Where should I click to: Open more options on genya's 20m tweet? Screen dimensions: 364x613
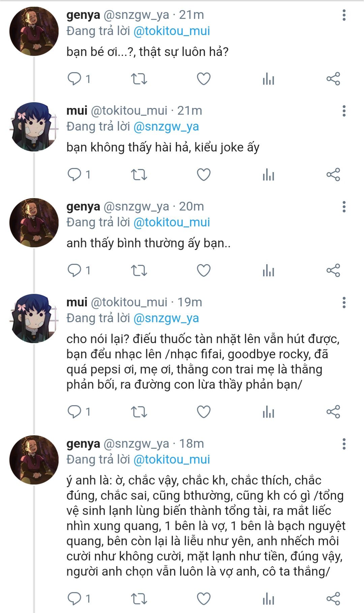(344, 207)
